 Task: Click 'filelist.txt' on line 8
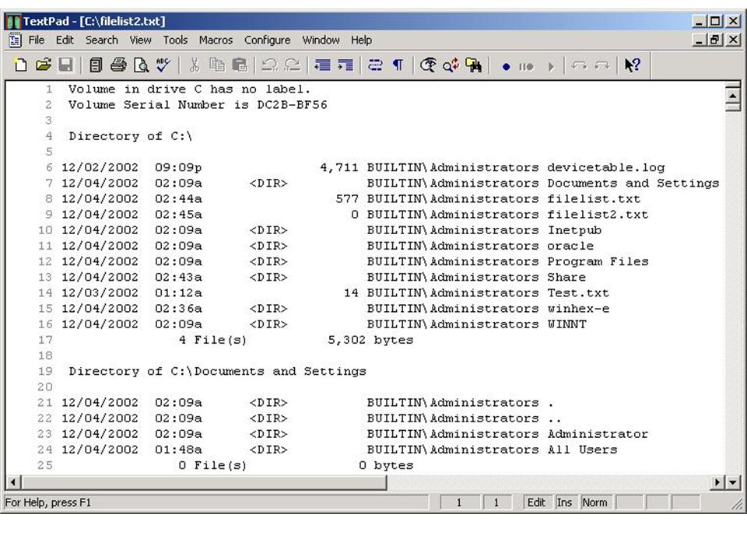click(x=594, y=199)
